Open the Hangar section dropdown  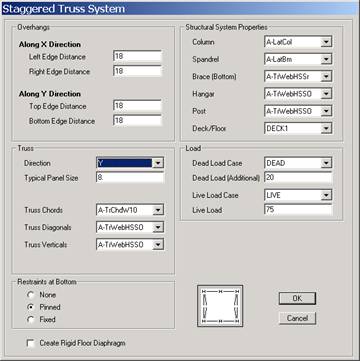326,94
